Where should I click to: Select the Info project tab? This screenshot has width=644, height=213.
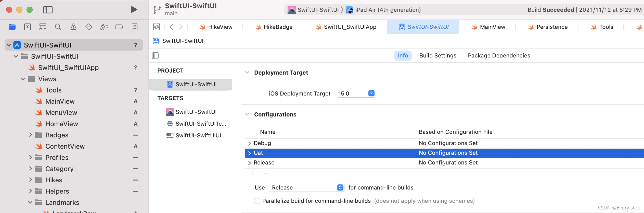coord(403,55)
